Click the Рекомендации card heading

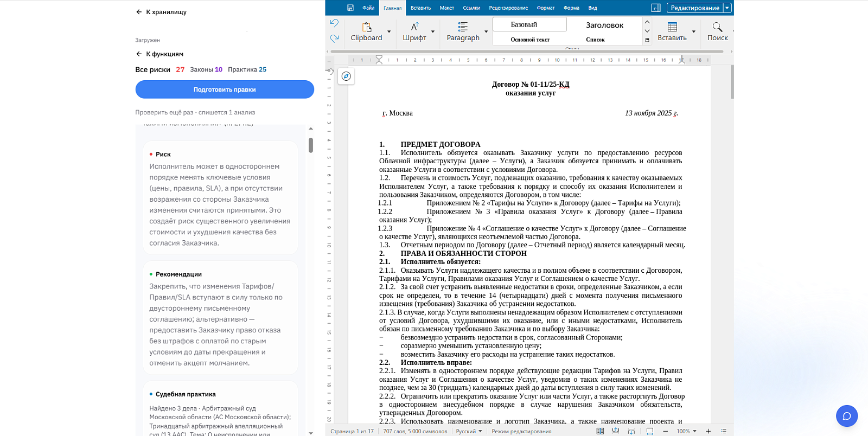click(x=178, y=274)
